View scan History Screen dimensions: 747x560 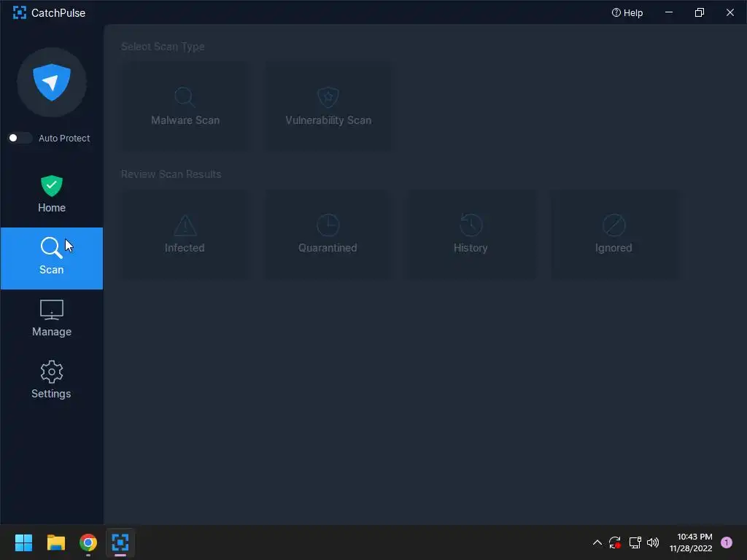pos(471,234)
